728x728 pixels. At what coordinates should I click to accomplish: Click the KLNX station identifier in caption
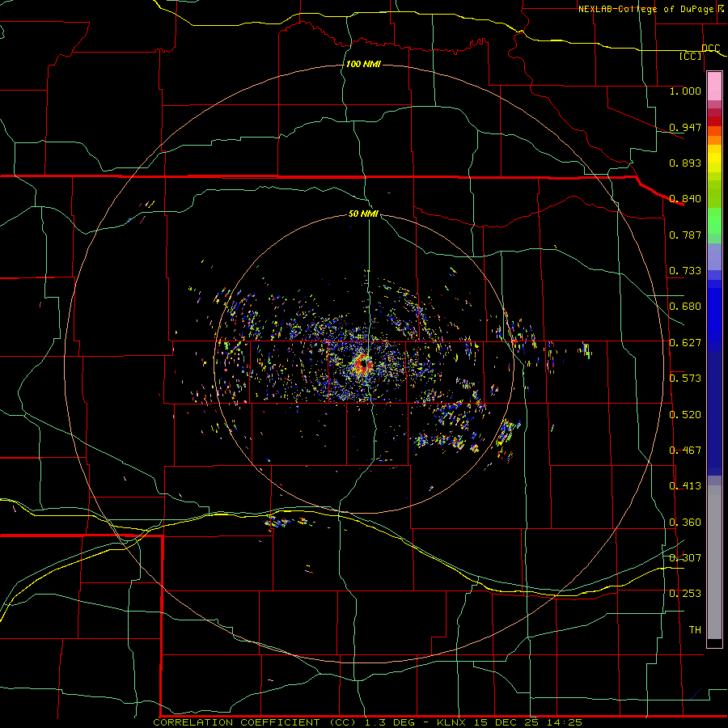tap(451, 722)
